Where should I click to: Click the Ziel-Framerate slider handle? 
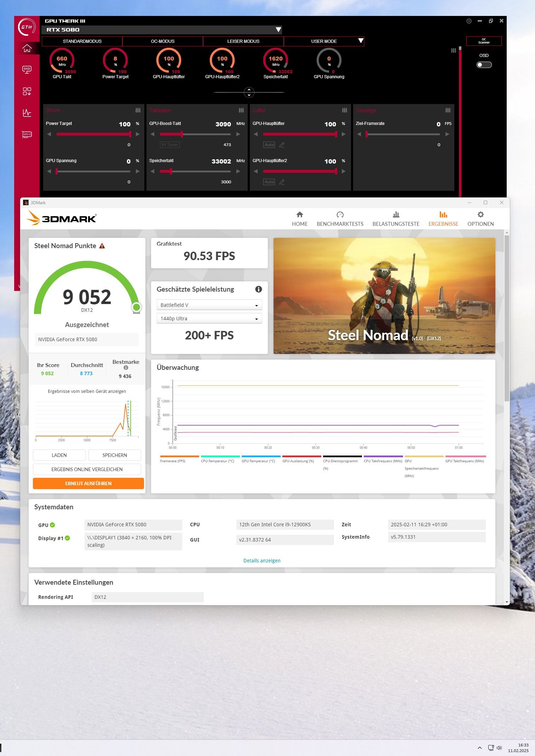tap(367, 134)
